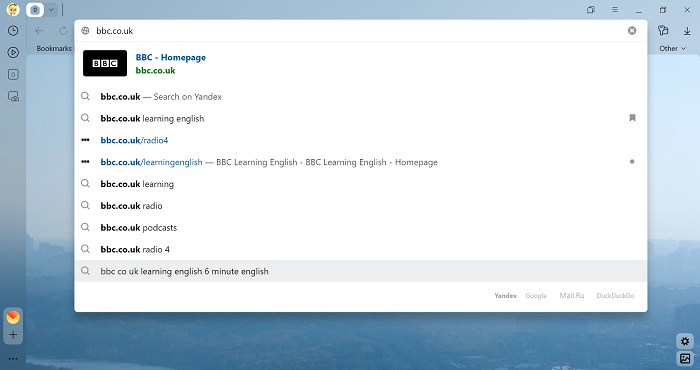This screenshot has height=370, width=700.
Task: Open the settings gear icon
Action: click(685, 341)
